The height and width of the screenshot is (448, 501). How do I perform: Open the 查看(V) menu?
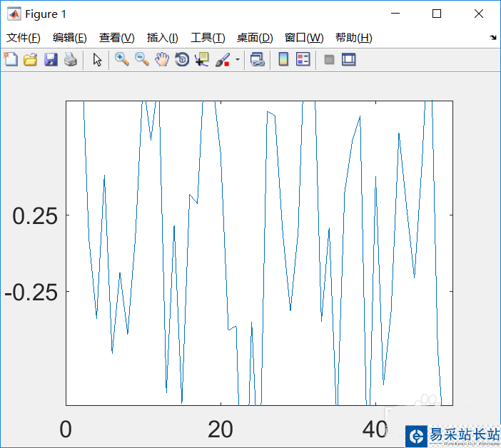(x=116, y=38)
